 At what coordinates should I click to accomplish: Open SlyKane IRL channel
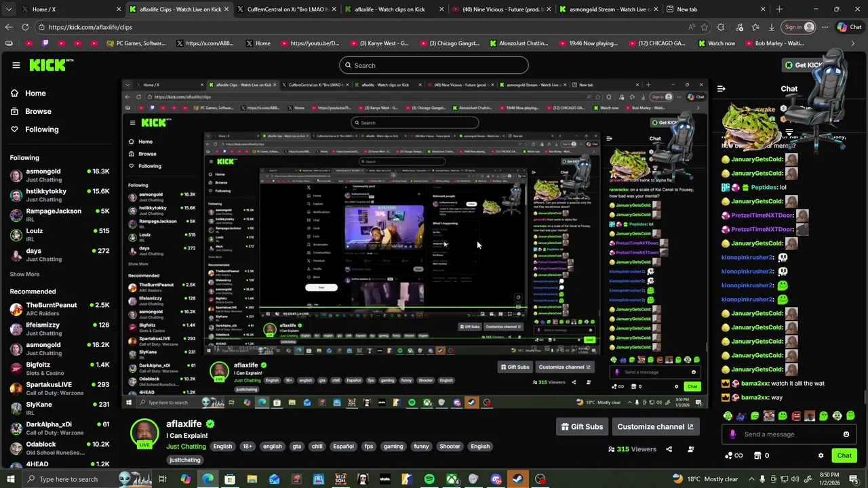60,408
